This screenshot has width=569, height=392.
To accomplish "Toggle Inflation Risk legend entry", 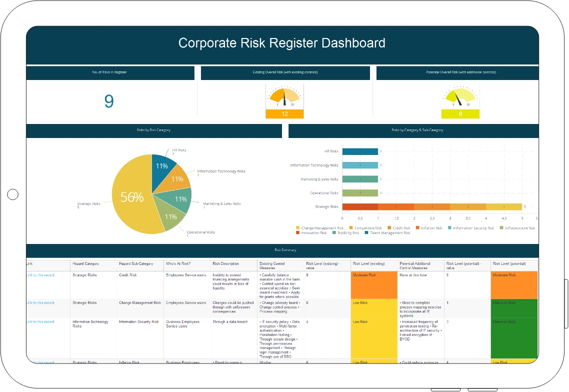I will (429, 228).
